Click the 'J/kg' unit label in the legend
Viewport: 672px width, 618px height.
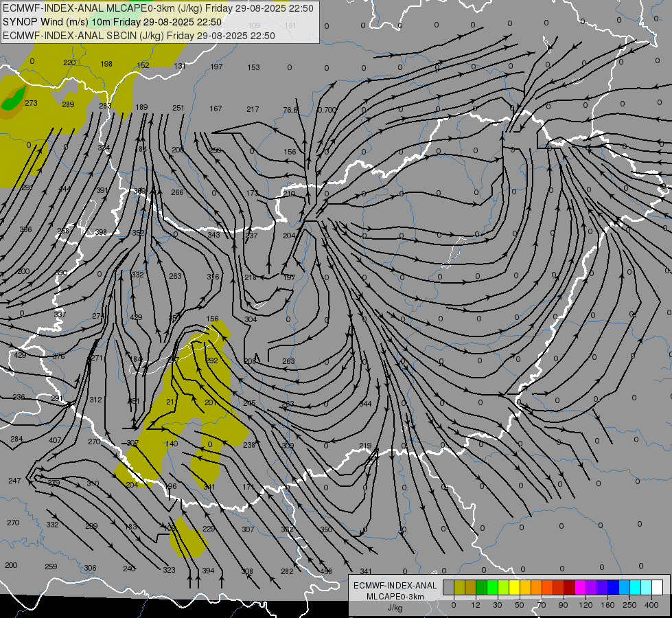(395, 608)
